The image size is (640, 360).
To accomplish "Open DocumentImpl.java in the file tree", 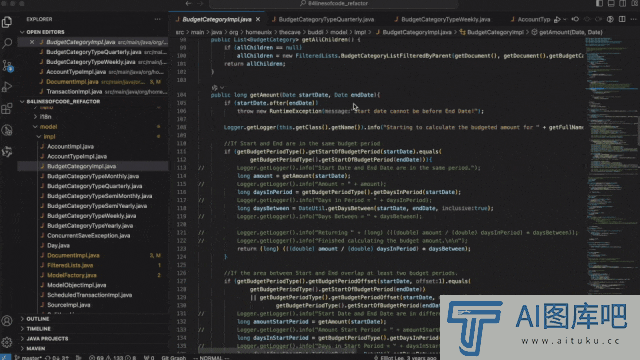I will pos(73,256).
